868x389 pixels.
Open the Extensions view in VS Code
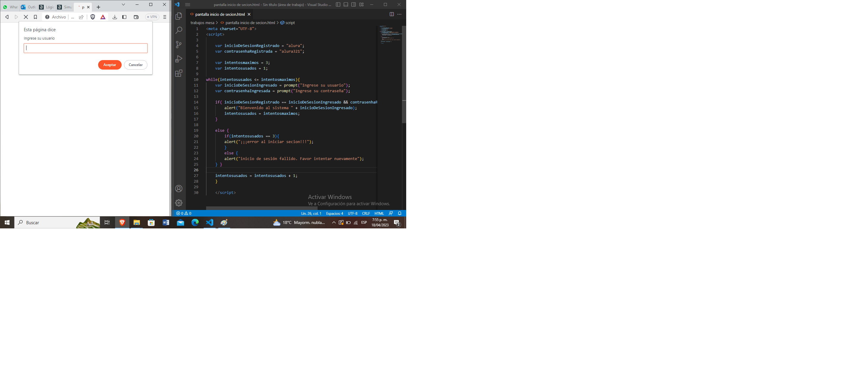point(179,73)
